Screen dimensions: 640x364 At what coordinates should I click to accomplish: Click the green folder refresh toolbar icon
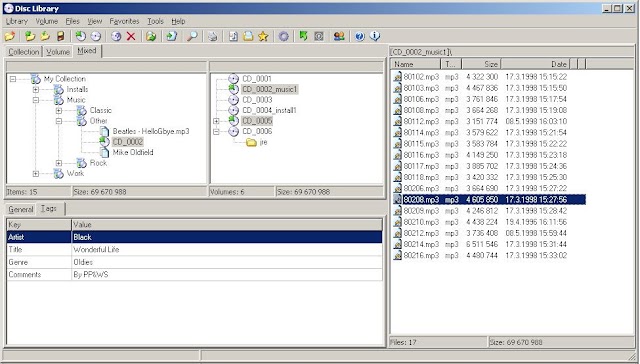(151, 36)
